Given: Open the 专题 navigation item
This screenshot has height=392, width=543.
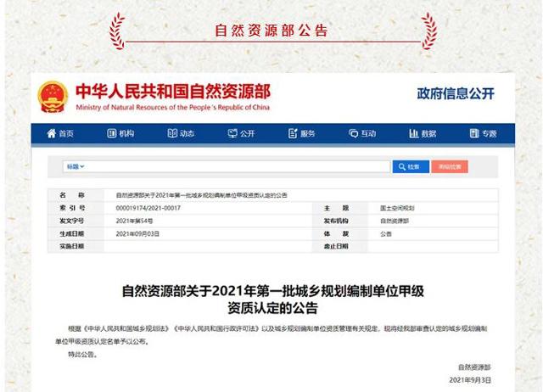Looking at the screenshot, I should point(483,134).
